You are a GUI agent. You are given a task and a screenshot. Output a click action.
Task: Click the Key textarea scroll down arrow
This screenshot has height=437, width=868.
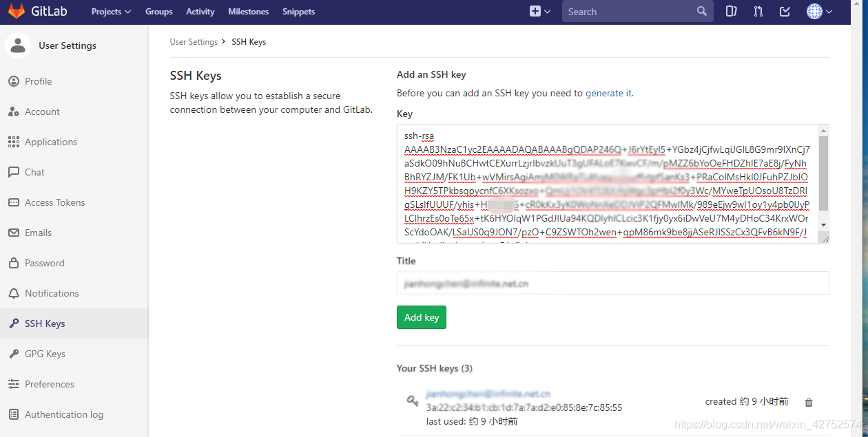coord(823,225)
